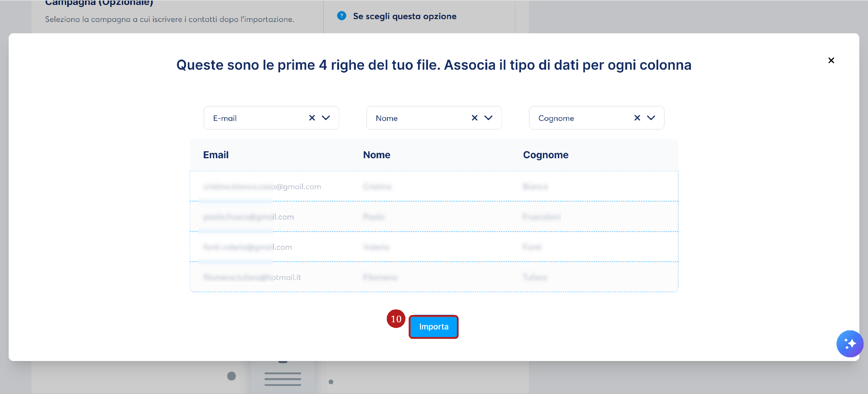Click the Importa button
The image size is (868, 394).
pyautogui.click(x=433, y=326)
